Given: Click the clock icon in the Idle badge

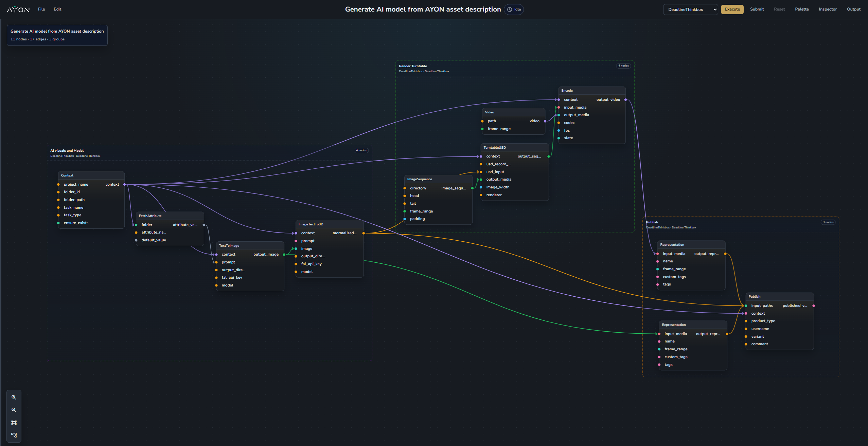Looking at the screenshot, I should coord(510,10).
